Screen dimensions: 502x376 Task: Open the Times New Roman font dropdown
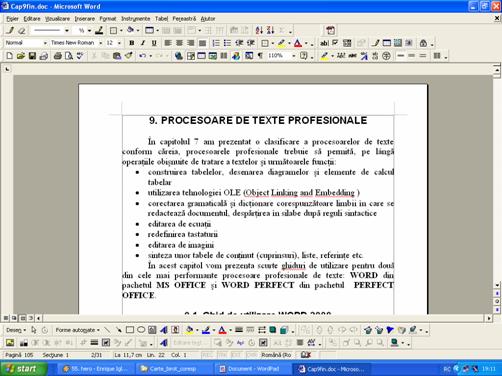[100, 43]
